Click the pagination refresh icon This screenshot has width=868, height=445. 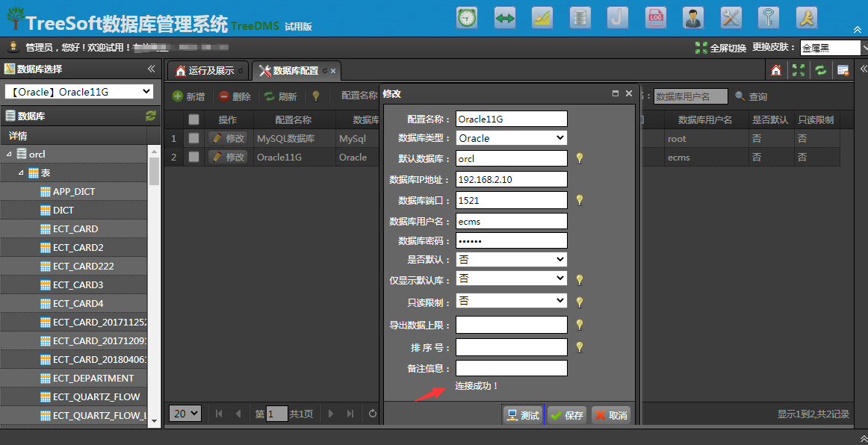[373, 414]
